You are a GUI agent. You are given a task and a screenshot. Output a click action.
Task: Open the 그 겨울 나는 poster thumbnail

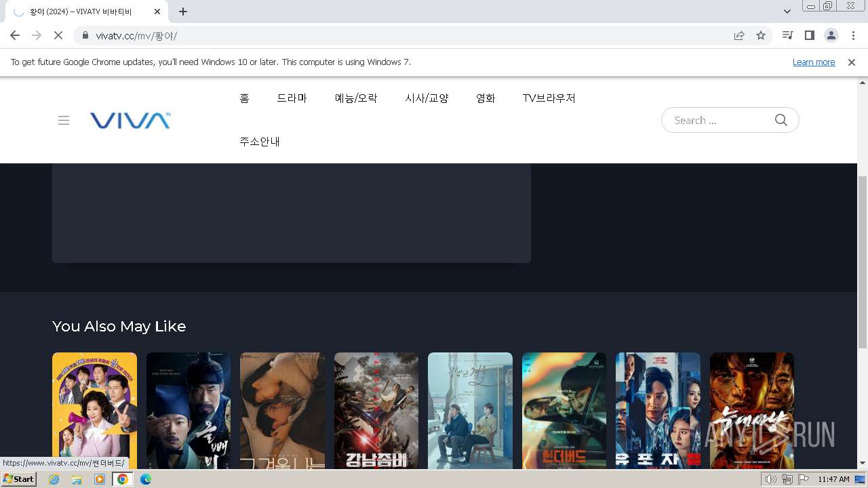(282, 411)
